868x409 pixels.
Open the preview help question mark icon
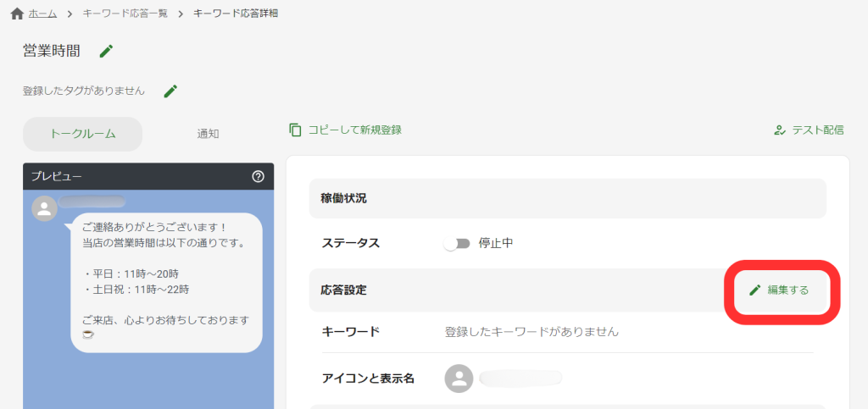258,177
